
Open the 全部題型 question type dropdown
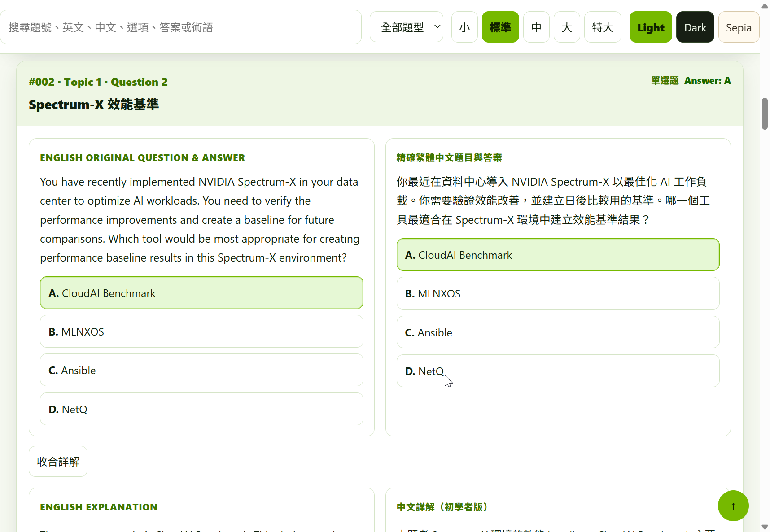407,27
